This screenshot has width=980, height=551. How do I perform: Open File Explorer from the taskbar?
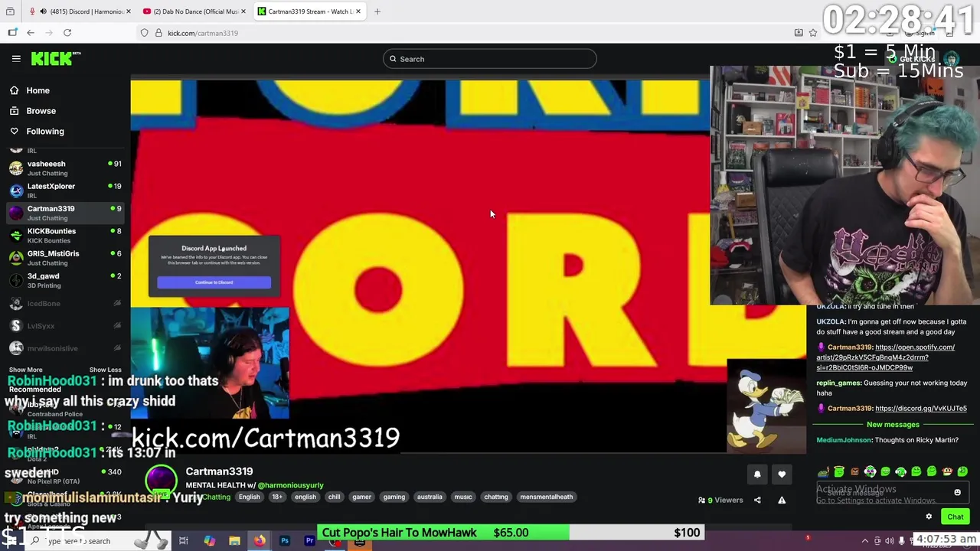tap(234, 541)
